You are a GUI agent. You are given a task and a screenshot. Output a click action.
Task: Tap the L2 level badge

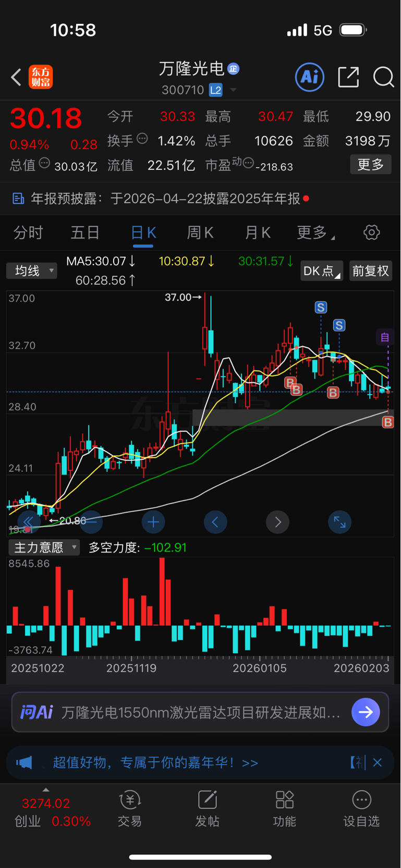[x=216, y=90]
